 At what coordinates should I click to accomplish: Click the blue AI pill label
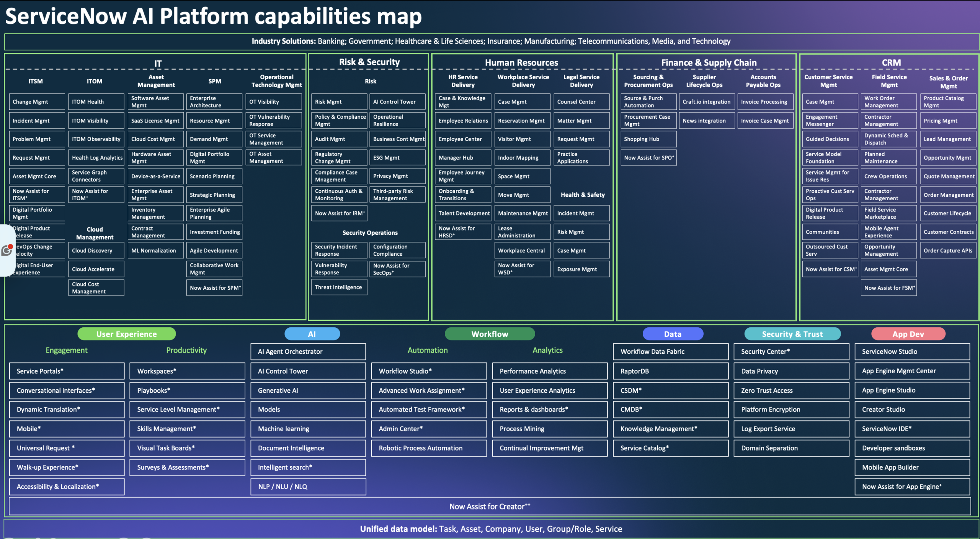tap(312, 334)
